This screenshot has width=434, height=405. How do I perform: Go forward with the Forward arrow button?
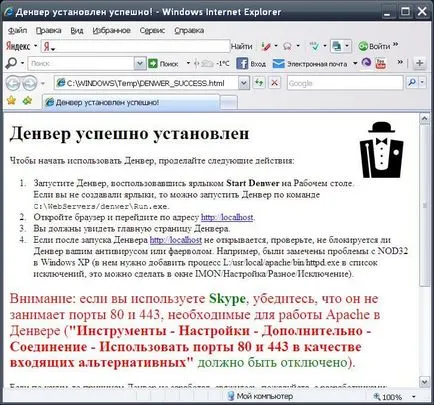click(x=30, y=83)
